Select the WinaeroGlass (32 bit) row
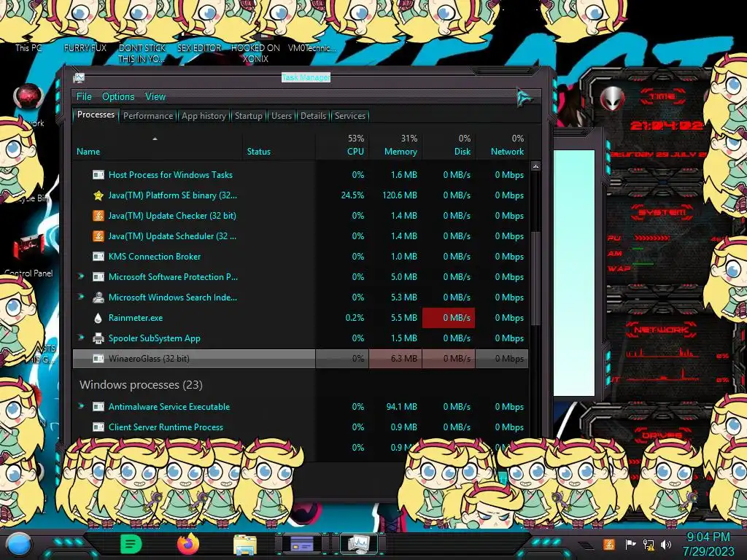 coord(301,359)
